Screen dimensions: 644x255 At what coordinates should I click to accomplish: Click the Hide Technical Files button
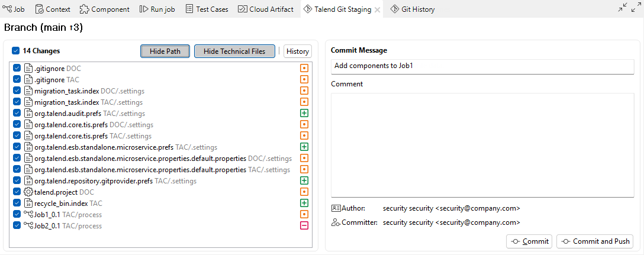(x=234, y=51)
